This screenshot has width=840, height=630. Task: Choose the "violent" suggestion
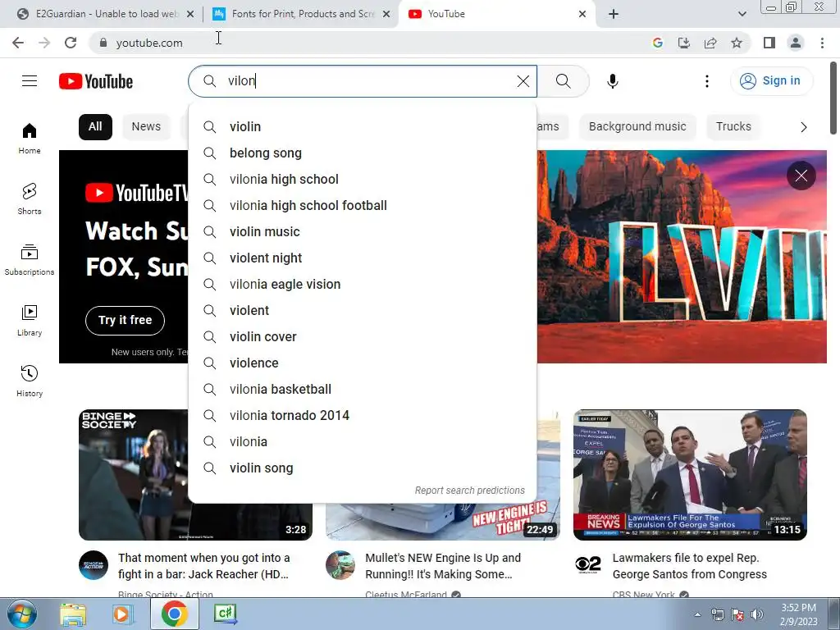pyautogui.click(x=363, y=311)
